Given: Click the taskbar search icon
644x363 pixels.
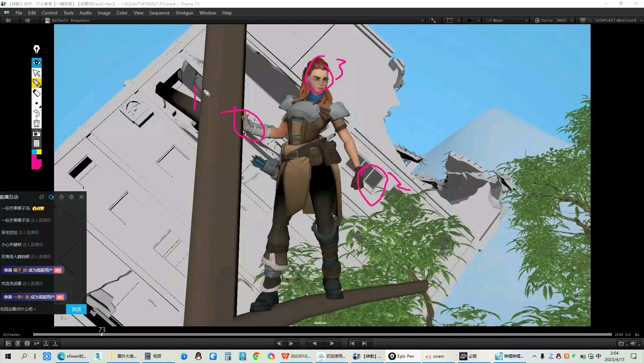Looking at the screenshot, I should click(24, 356).
